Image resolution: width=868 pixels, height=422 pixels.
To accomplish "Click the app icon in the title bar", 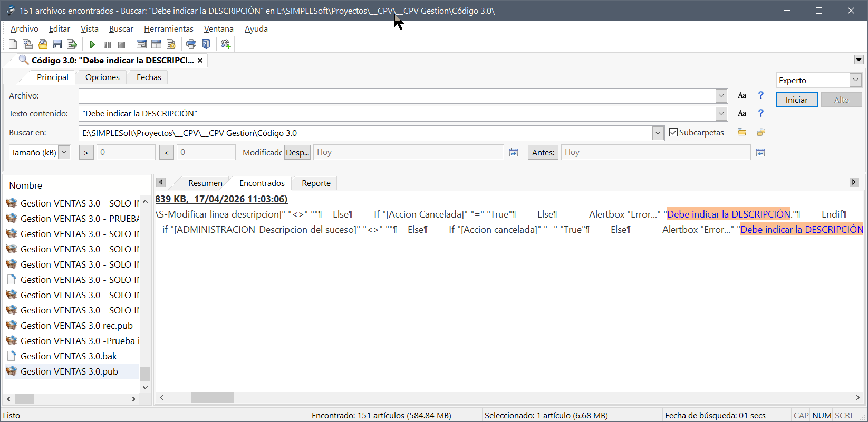I will coord(10,11).
